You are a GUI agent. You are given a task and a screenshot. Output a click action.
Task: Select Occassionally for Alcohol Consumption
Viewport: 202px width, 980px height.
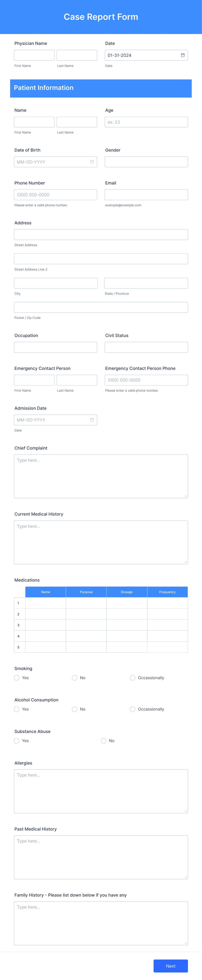(132, 709)
